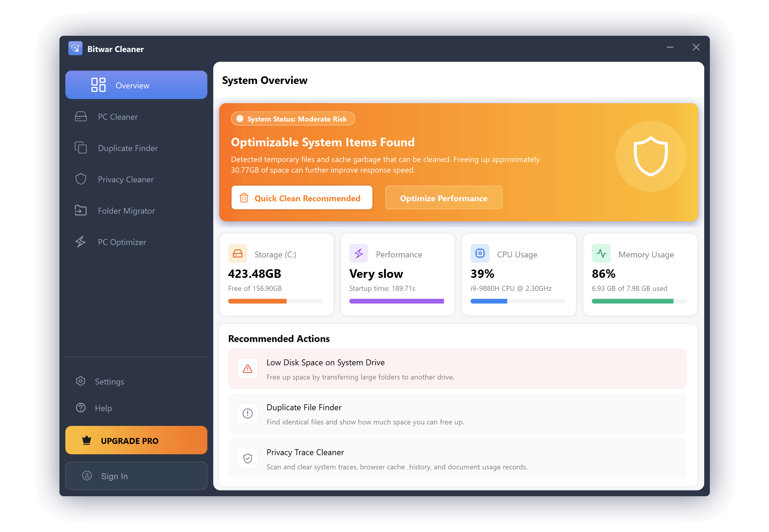Image resolution: width=769 pixels, height=532 pixels.
Task: Click the PC Cleaner drive icon
Action: [x=81, y=117]
